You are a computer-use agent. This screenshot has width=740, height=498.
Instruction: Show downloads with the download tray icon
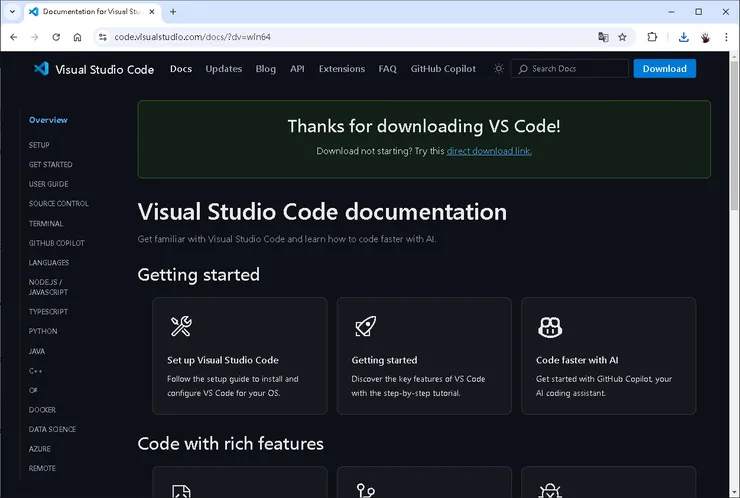[x=683, y=37]
